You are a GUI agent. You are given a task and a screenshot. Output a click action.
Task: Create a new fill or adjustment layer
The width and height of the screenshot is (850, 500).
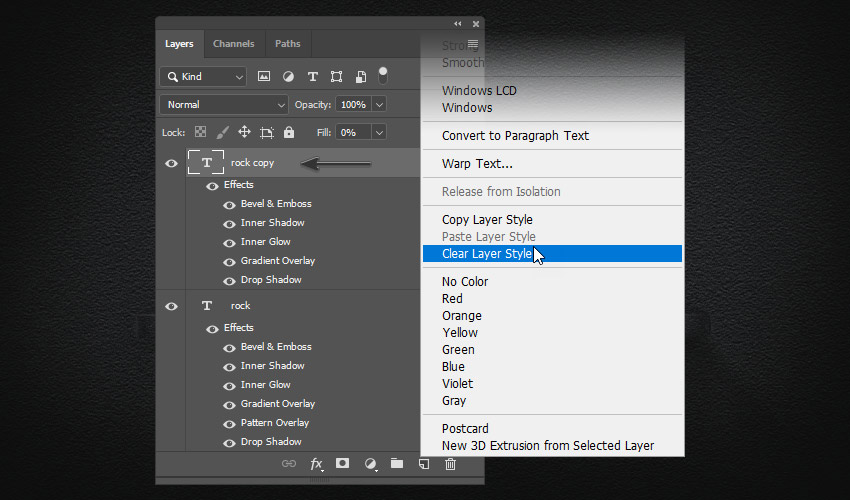(370, 464)
